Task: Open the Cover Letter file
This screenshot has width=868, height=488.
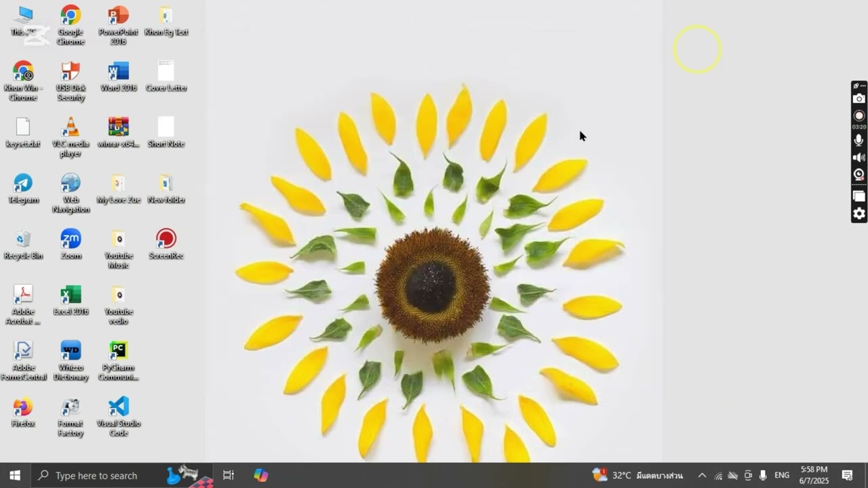Action: 166,77
